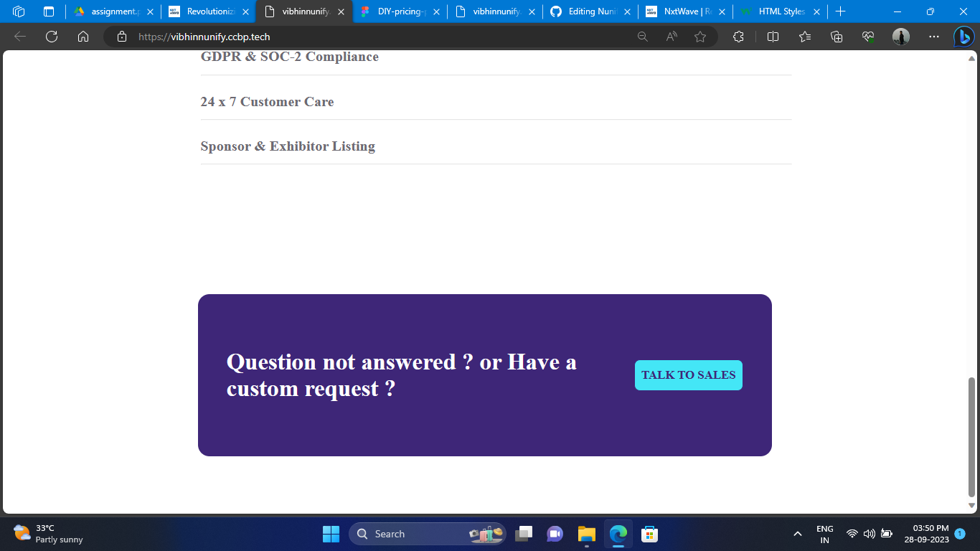View site information via the lock icon
Viewport: 980px width, 551px height.
coord(121,36)
